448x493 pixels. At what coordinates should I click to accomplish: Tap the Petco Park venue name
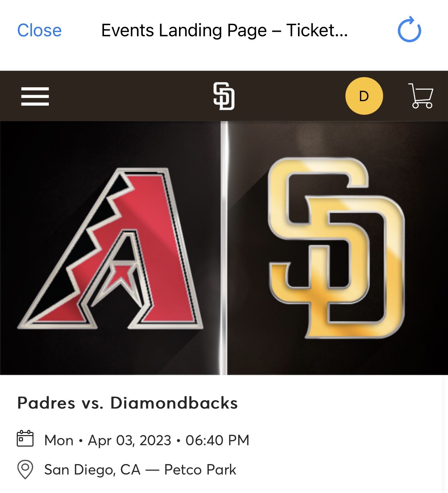click(200, 470)
